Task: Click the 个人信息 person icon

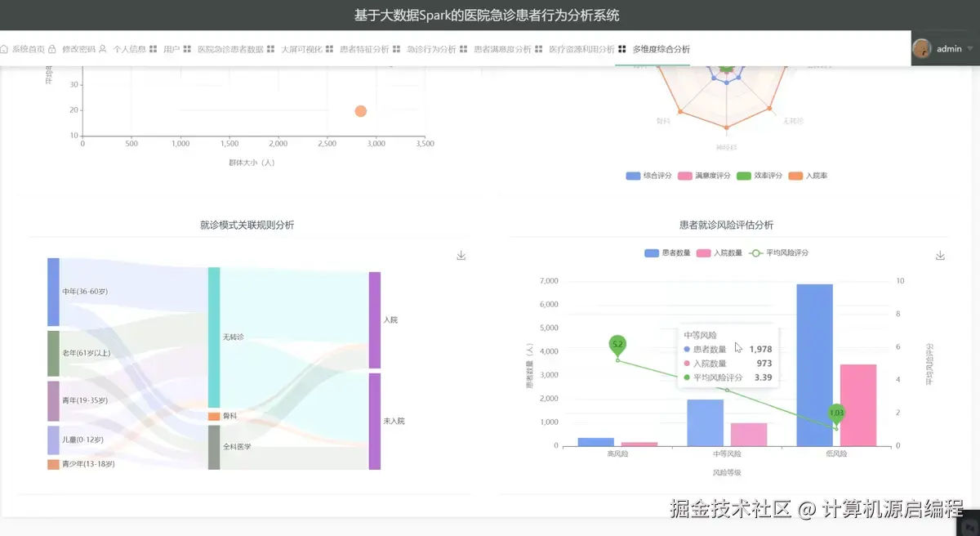Action: tap(103, 48)
